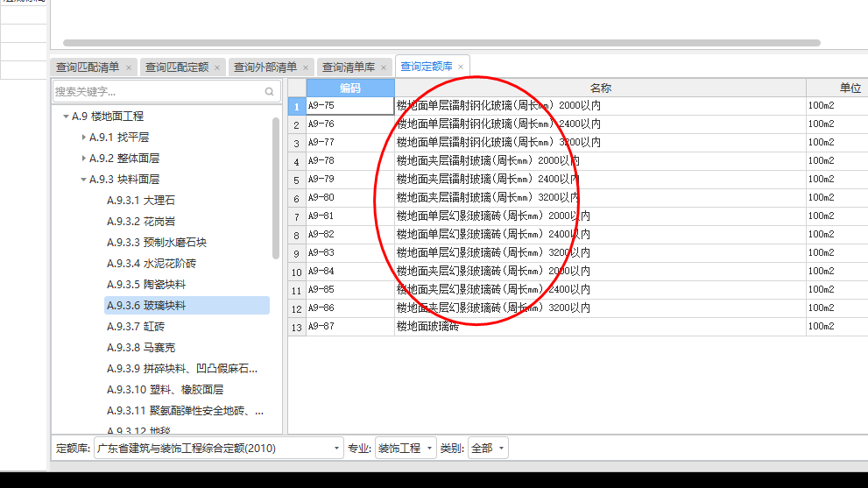Close the 查询匹配定额 tab

[217, 67]
